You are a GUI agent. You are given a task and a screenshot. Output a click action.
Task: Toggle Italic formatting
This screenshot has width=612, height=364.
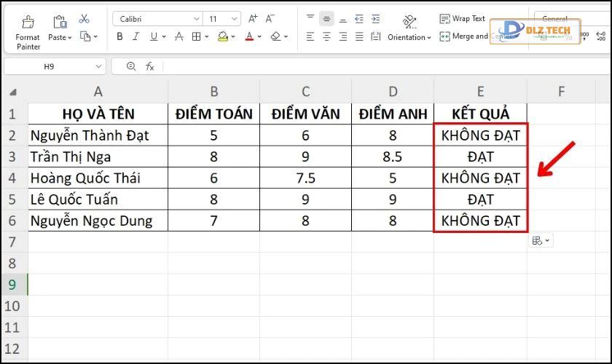click(136, 36)
